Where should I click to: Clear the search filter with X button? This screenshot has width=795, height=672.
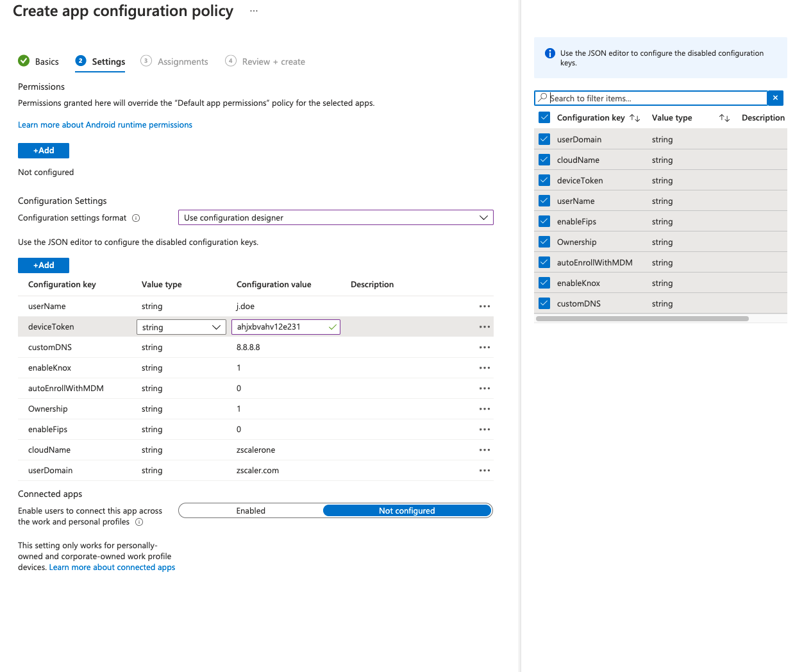775,98
